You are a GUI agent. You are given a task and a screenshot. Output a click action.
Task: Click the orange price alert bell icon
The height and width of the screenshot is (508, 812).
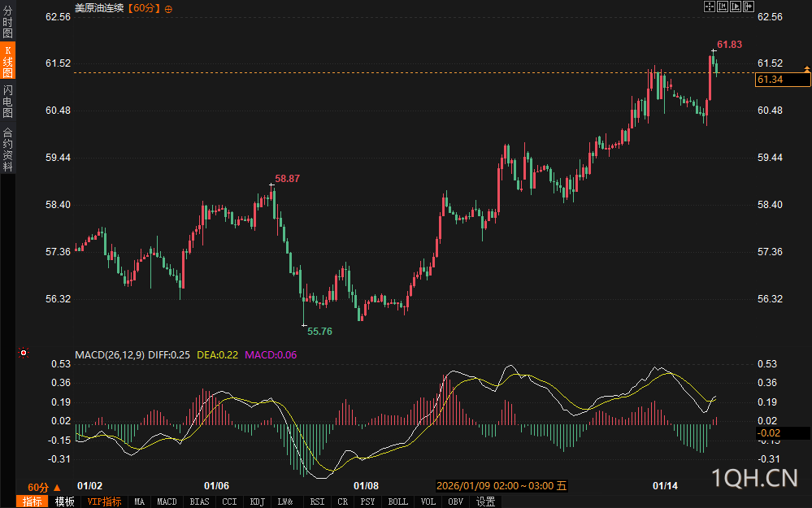pyautogui.click(x=806, y=71)
